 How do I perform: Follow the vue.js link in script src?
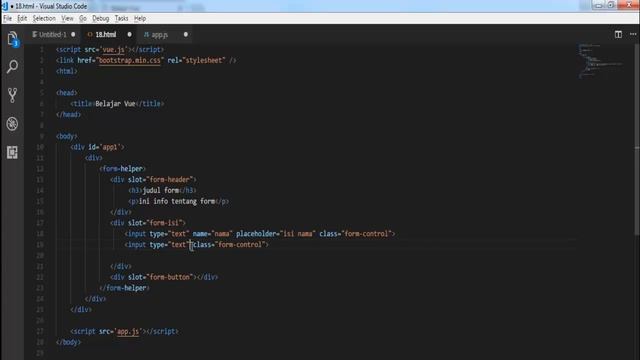pos(113,49)
